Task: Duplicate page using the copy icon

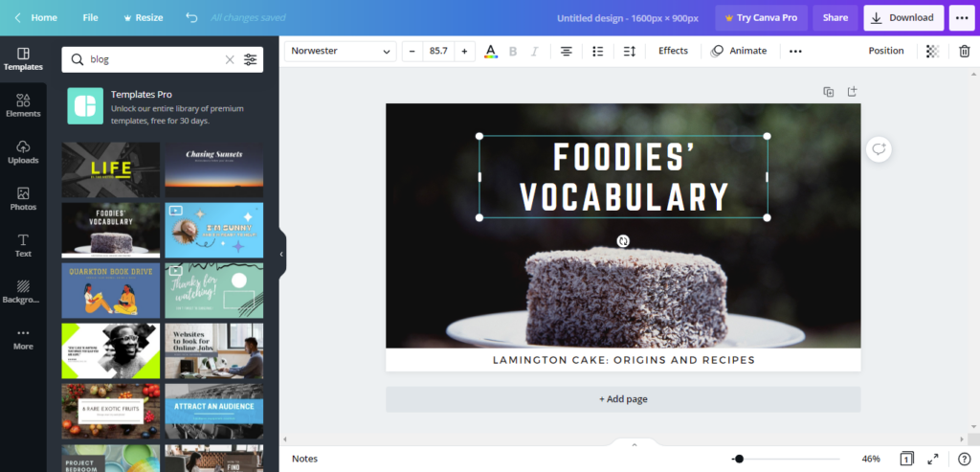Action: click(828, 92)
